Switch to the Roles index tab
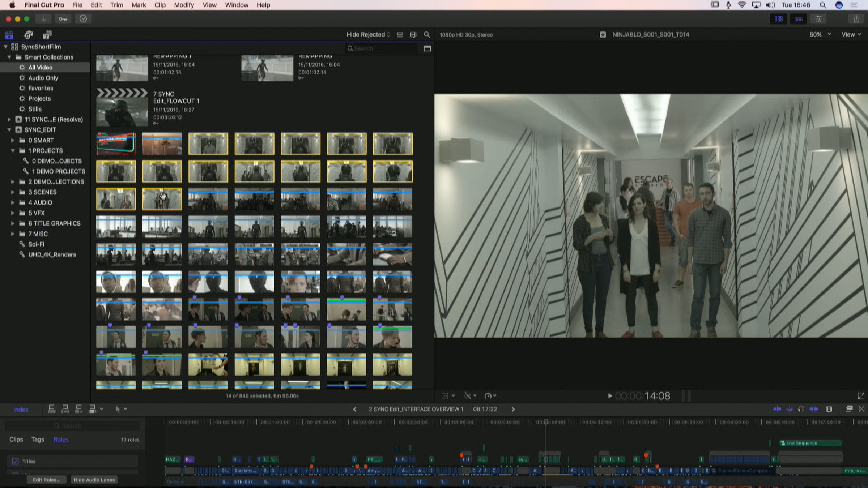 pyautogui.click(x=61, y=440)
